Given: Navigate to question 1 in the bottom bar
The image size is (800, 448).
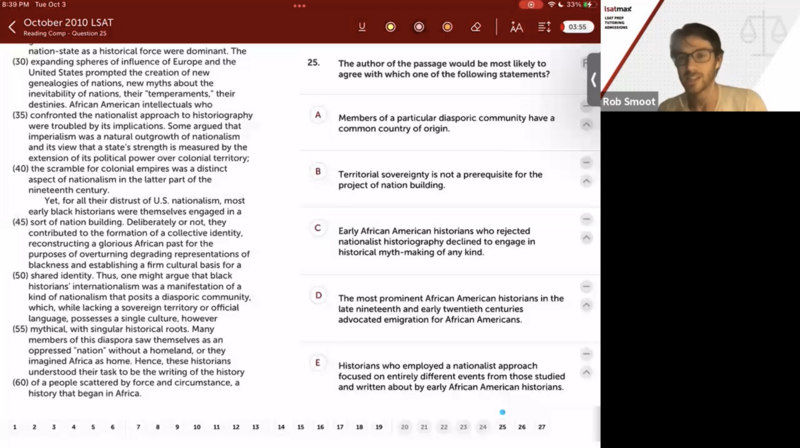Looking at the screenshot, I should click(x=14, y=427).
